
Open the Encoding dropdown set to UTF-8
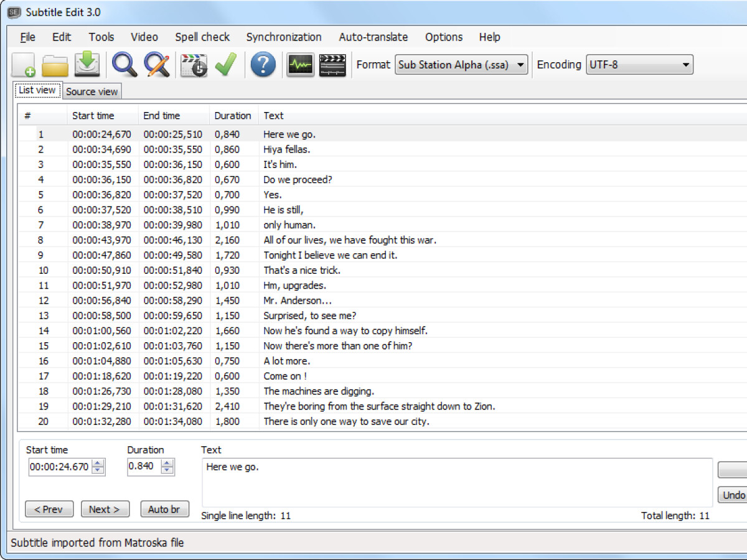(x=639, y=65)
